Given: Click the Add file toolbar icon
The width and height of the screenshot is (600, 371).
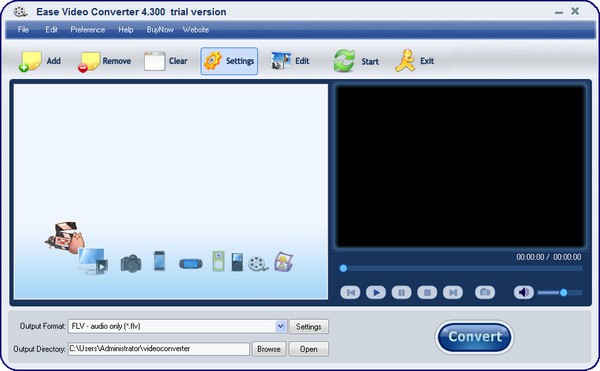Looking at the screenshot, I should (30, 62).
